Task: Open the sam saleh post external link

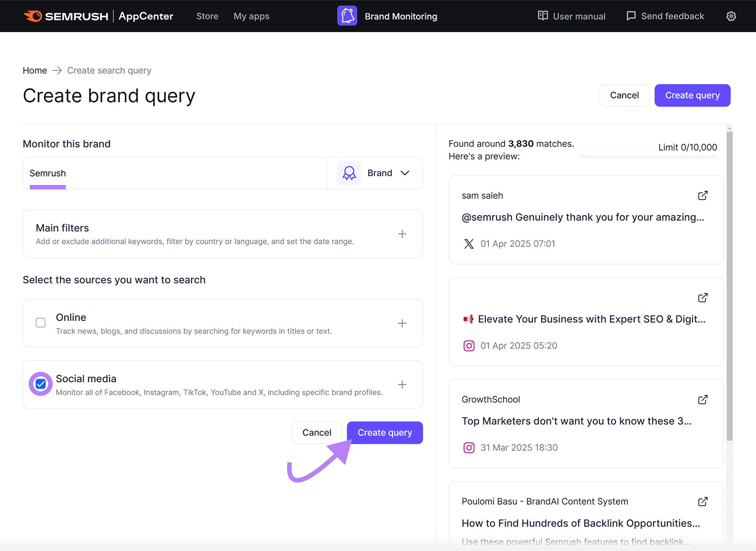Action: pyautogui.click(x=703, y=196)
